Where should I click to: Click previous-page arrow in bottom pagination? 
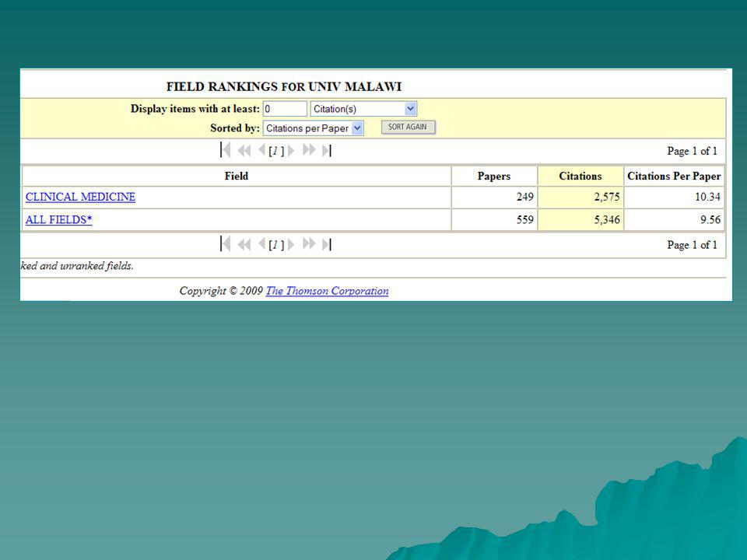(x=261, y=243)
